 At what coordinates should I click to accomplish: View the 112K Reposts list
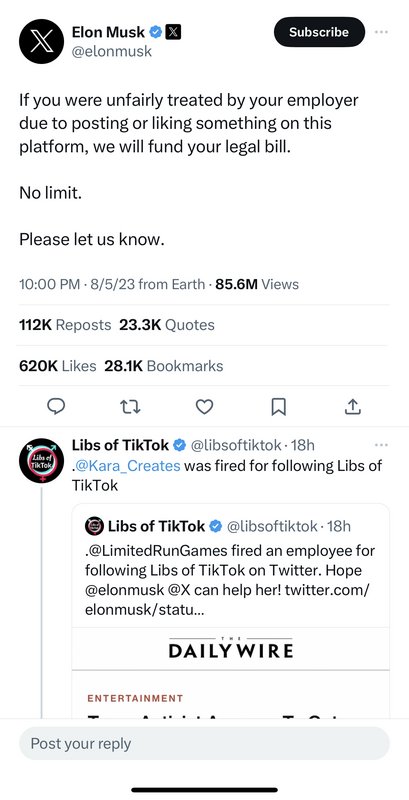click(65, 325)
